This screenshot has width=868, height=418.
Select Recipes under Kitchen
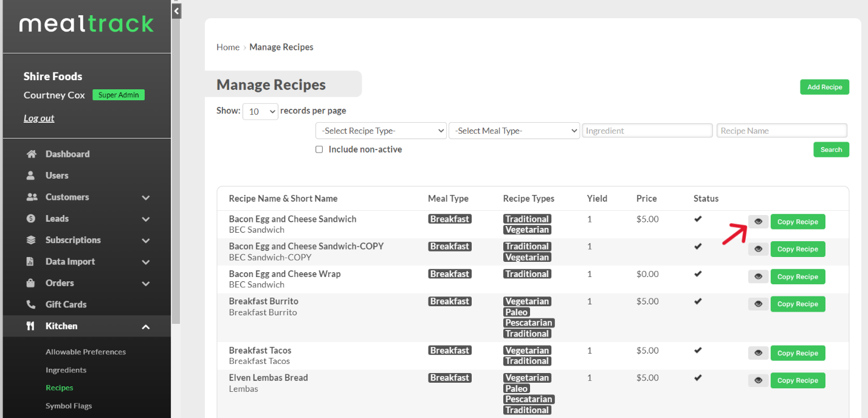tap(60, 388)
